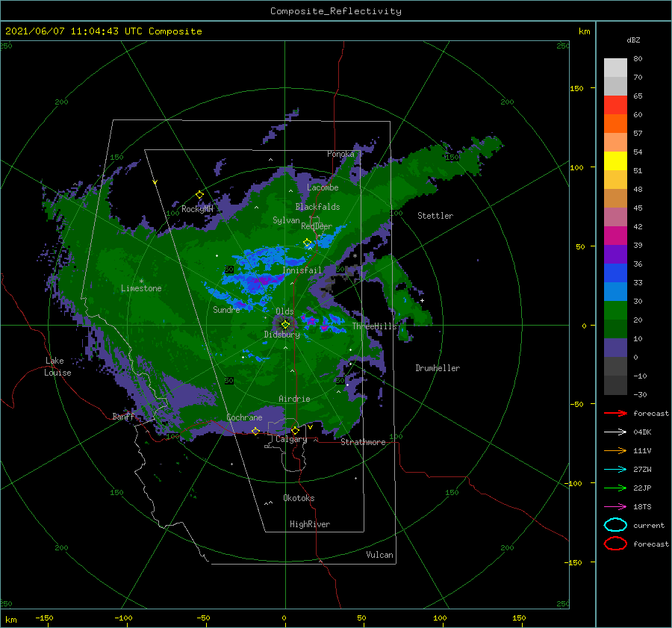Click the magenta 18TS arrow legend icon

coord(615,507)
